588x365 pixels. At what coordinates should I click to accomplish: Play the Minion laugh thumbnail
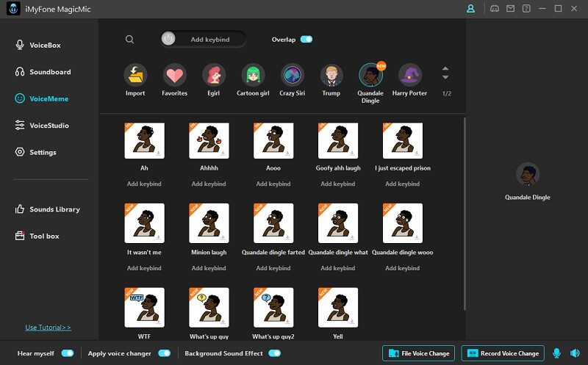click(209, 223)
